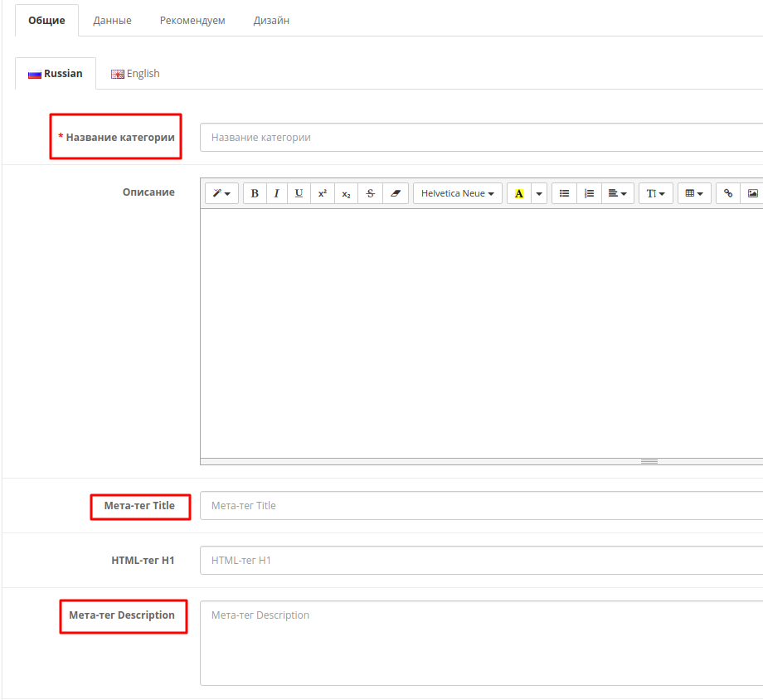The width and height of the screenshot is (763, 700).
Task: Open the magic wand style dropdown
Action: pos(221,193)
